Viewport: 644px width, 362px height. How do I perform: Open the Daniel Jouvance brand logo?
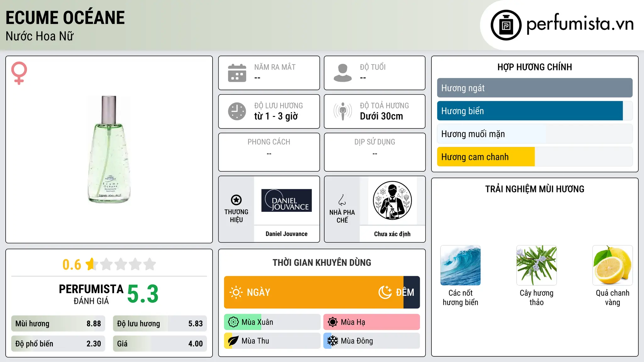point(286,200)
